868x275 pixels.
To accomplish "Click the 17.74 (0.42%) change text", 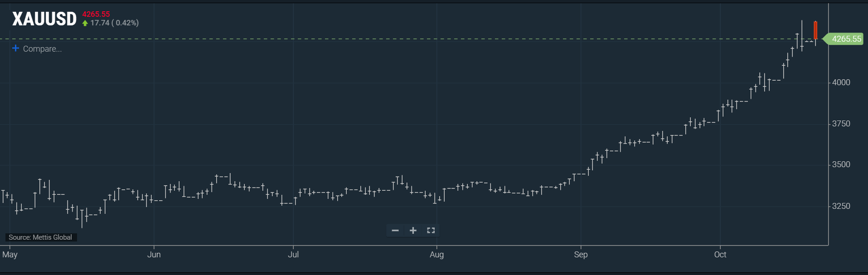I will [x=114, y=23].
